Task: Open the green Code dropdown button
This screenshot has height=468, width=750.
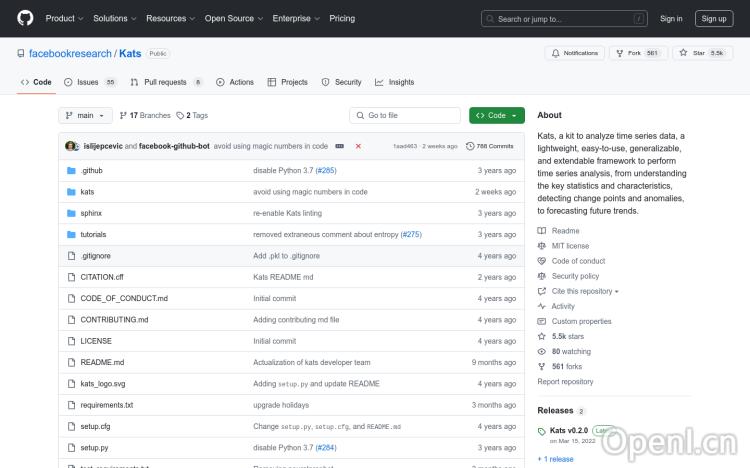Action: coord(496,115)
